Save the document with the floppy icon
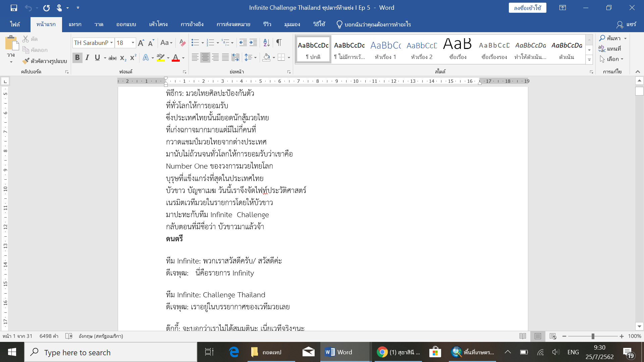 click(x=14, y=8)
